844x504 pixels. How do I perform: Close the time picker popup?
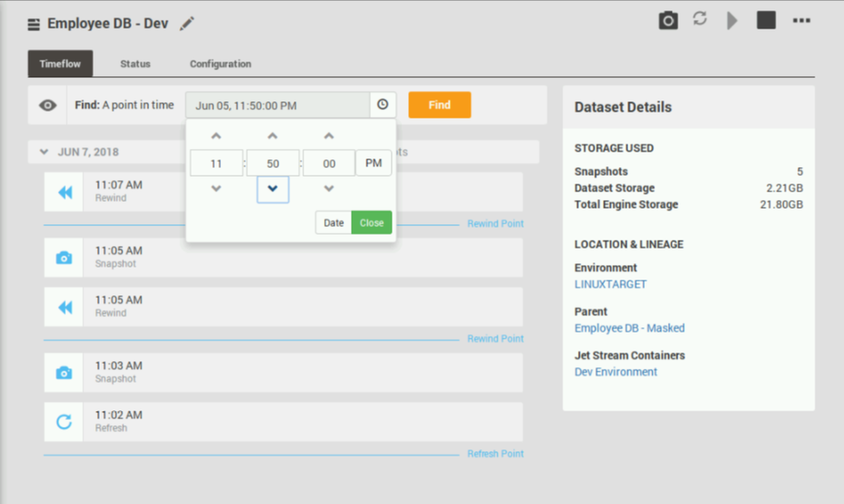(x=372, y=223)
